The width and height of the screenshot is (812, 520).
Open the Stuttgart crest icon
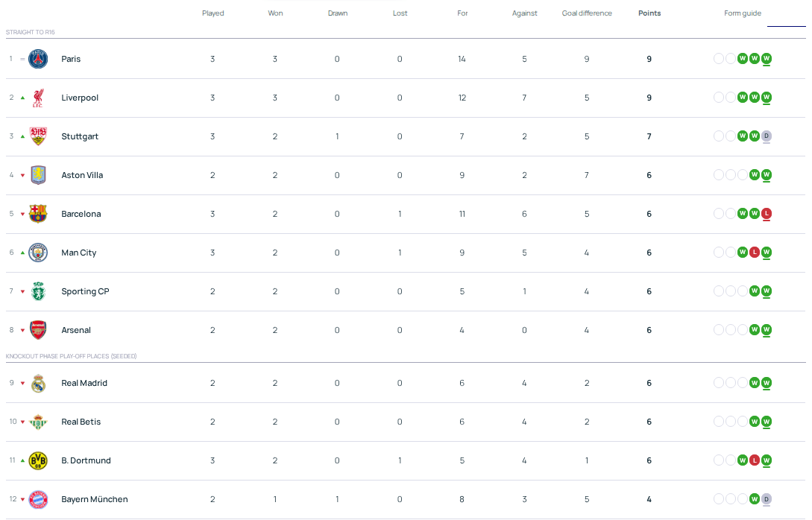coord(38,136)
